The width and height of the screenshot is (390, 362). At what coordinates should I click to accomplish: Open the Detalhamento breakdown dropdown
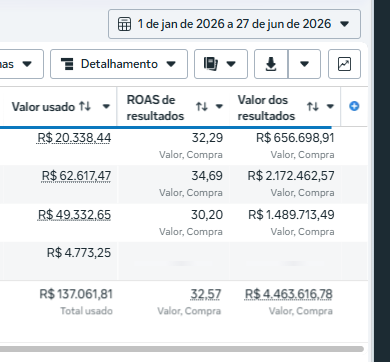click(119, 64)
